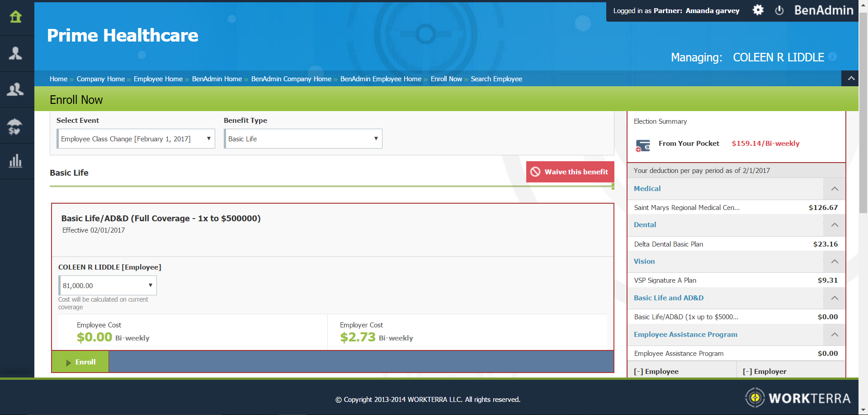The height and width of the screenshot is (415, 868).
Task: Open the settings gear icon in header
Action: [x=758, y=10]
